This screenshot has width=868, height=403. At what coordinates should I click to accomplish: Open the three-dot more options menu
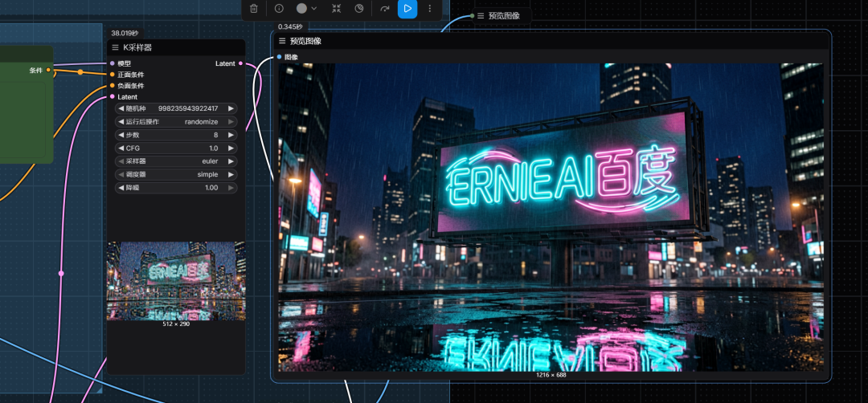[x=429, y=8]
